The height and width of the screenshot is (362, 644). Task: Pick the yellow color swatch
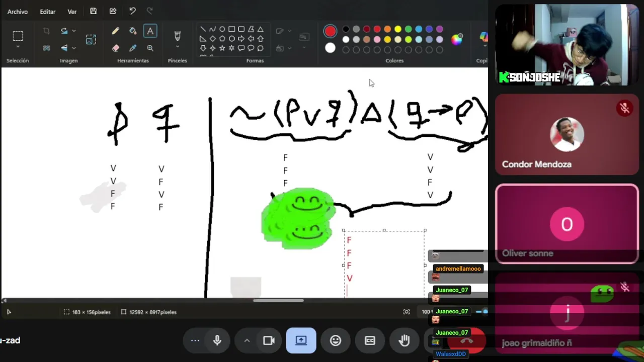tap(398, 29)
